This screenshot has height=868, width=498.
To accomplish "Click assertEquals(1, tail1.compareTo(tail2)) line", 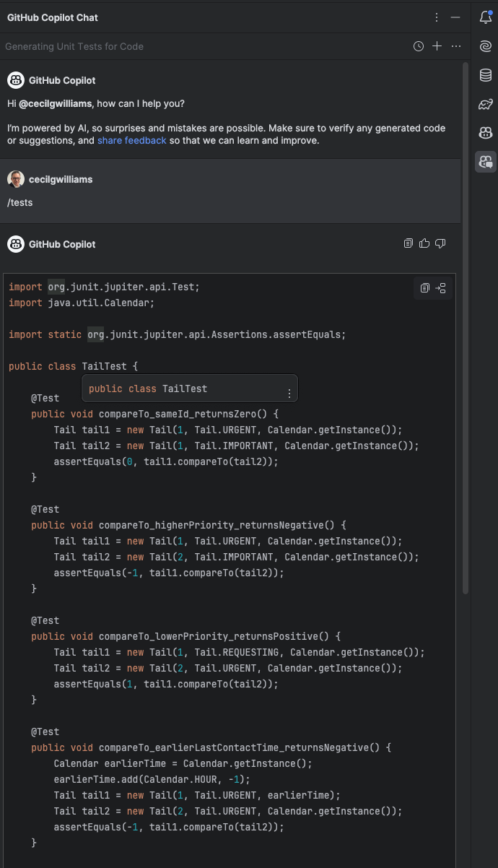I will 166,684.
